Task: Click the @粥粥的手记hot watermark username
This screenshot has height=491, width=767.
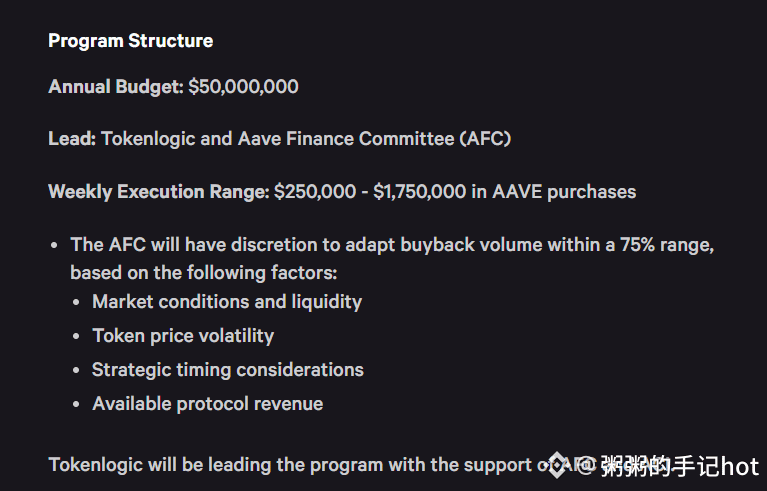Action: (669, 466)
